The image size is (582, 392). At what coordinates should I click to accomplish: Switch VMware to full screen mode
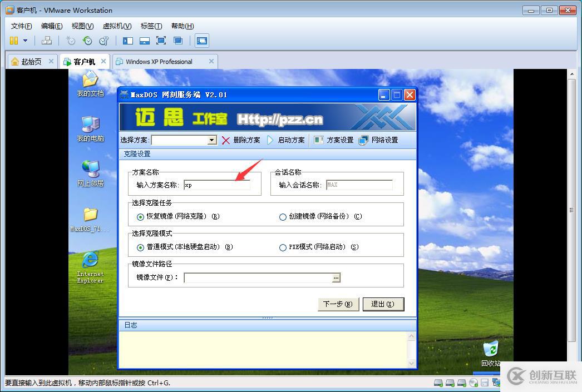tap(161, 41)
